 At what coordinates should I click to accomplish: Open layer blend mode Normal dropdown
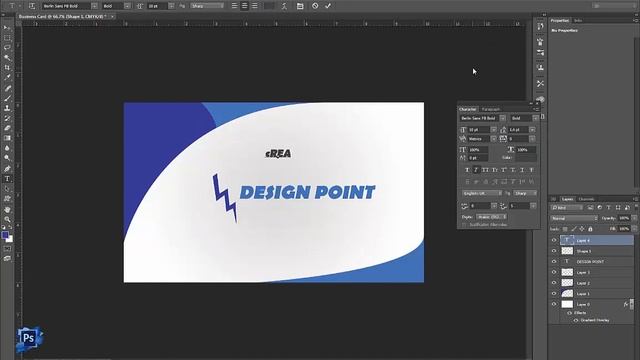tap(573, 218)
